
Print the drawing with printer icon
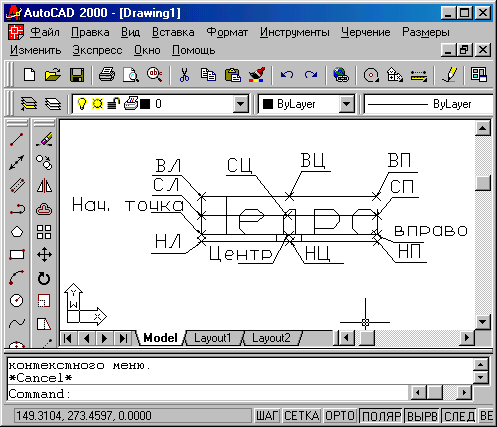(x=107, y=75)
